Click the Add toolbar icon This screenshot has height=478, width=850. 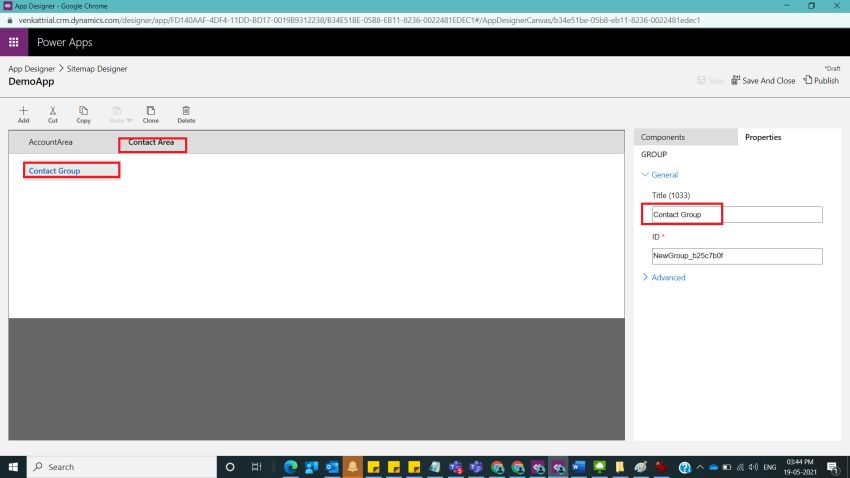(x=23, y=110)
